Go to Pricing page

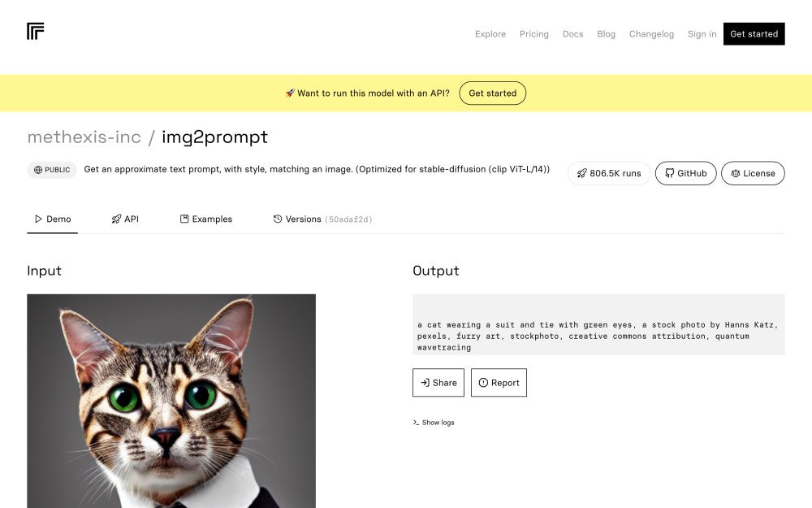[533, 34]
